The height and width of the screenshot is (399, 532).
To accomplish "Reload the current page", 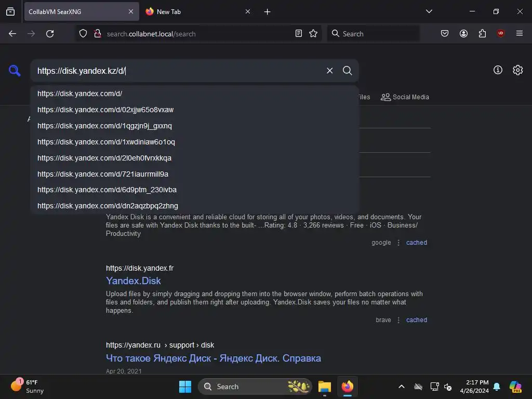I will pos(50,34).
